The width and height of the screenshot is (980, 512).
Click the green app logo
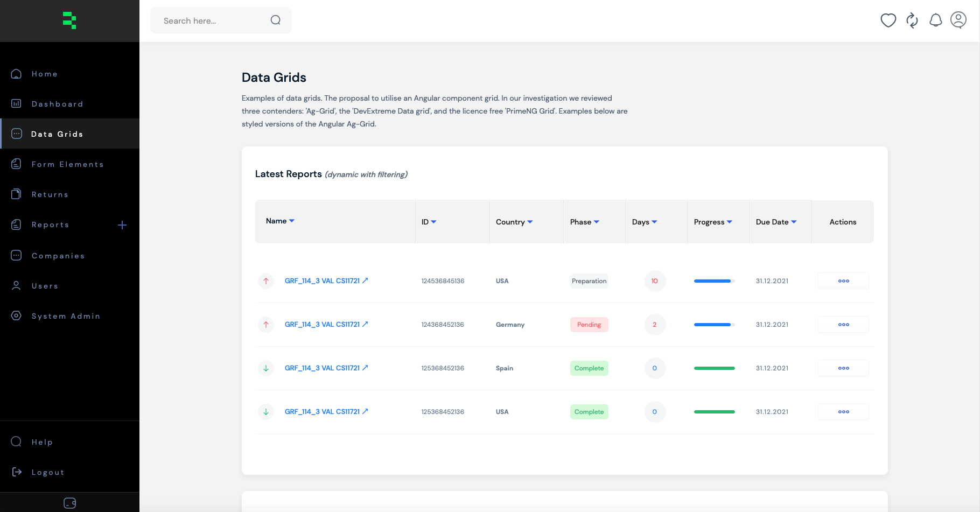[x=69, y=20]
